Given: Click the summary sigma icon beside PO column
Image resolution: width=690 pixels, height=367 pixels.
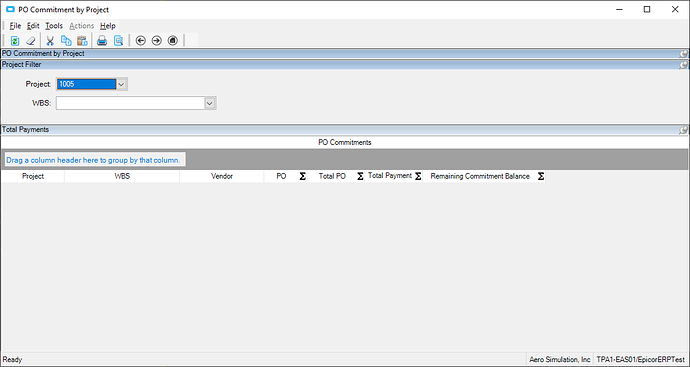Looking at the screenshot, I should [x=303, y=176].
